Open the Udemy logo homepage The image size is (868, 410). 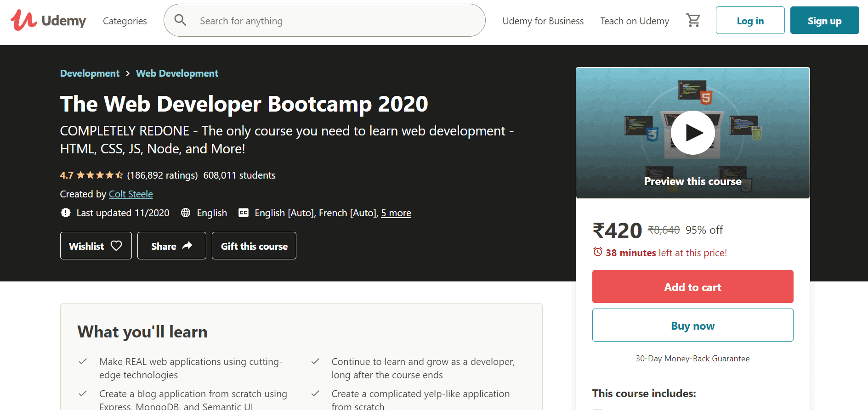point(48,20)
